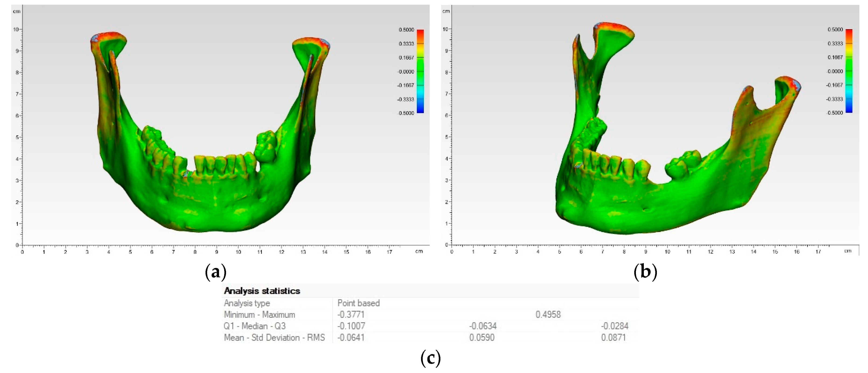Click the 0.5000 top legend label in panel (a)
This screenshot has height=373, width=868.
click(406, 30)
